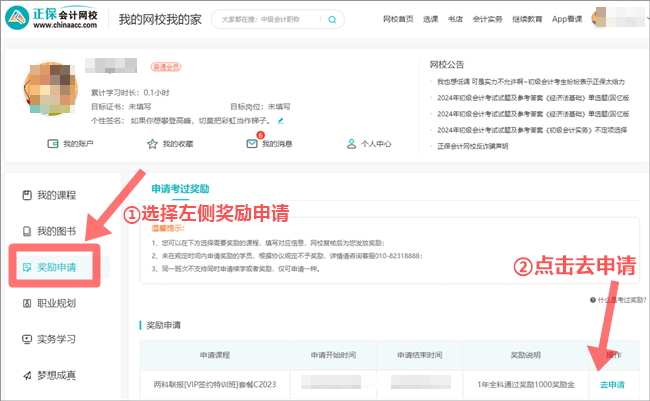Viewport: 650px width, 401px height.
Task: Click the 申请开始时间 column header
Action: pos(333,355)
